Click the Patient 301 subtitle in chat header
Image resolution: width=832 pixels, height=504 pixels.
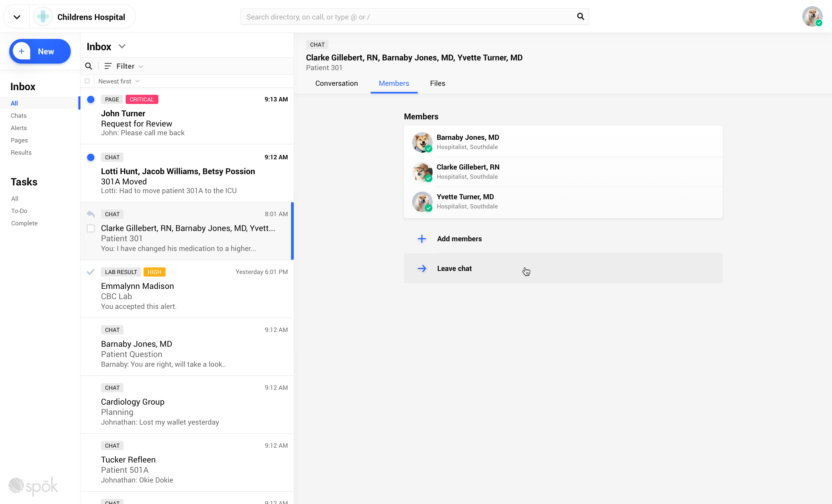pos(324,68)
